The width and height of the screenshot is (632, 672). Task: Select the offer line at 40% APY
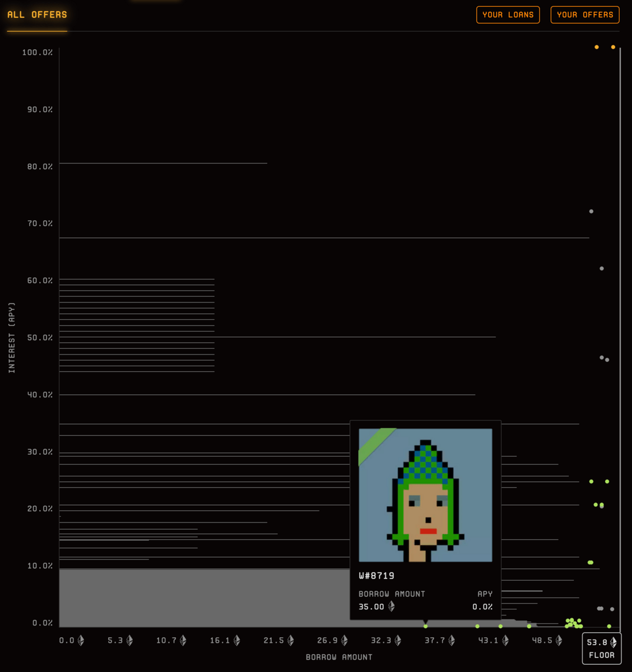click(x=267, y=394)
